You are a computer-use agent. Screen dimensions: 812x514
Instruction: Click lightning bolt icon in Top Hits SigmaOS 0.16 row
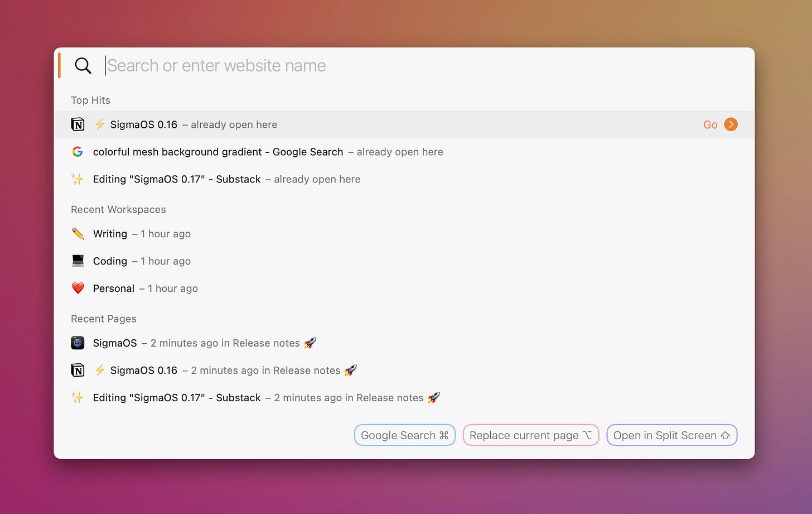click(x=100, y=124)
